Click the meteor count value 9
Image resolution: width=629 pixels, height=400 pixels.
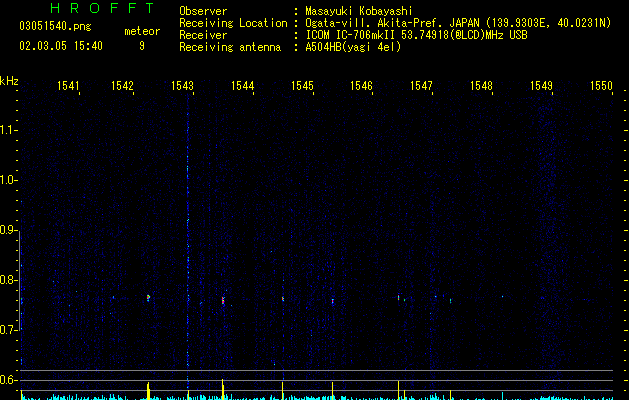pyautogui.click(x=142, y=46)
